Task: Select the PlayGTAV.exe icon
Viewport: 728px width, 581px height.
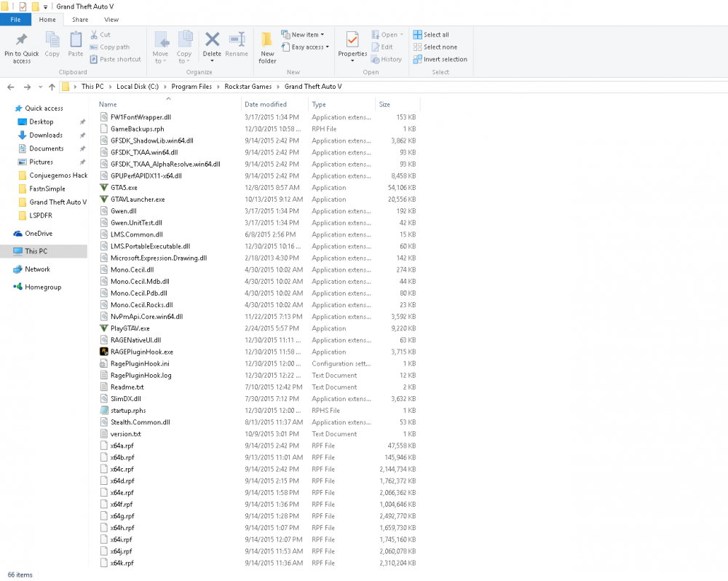Action: point(104,328)
